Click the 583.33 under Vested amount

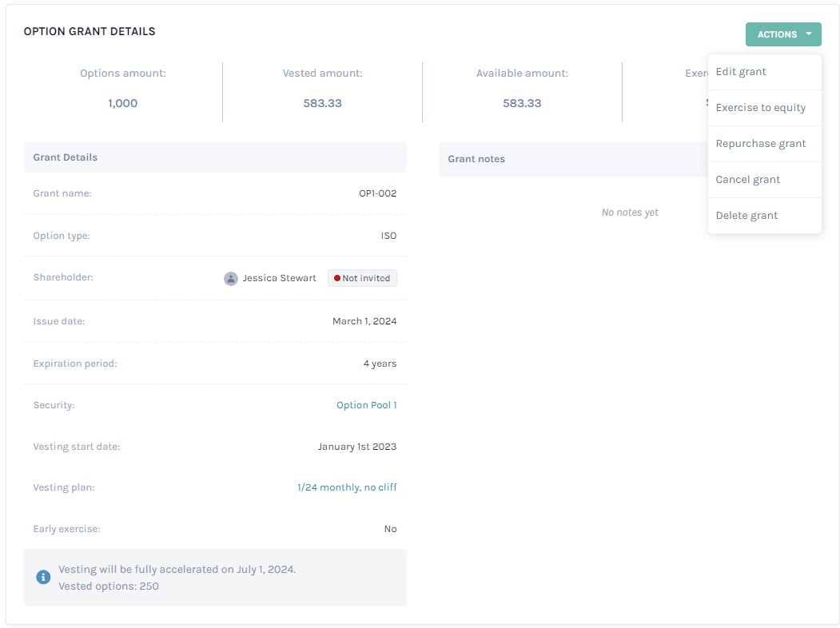[x=323, y=103]
